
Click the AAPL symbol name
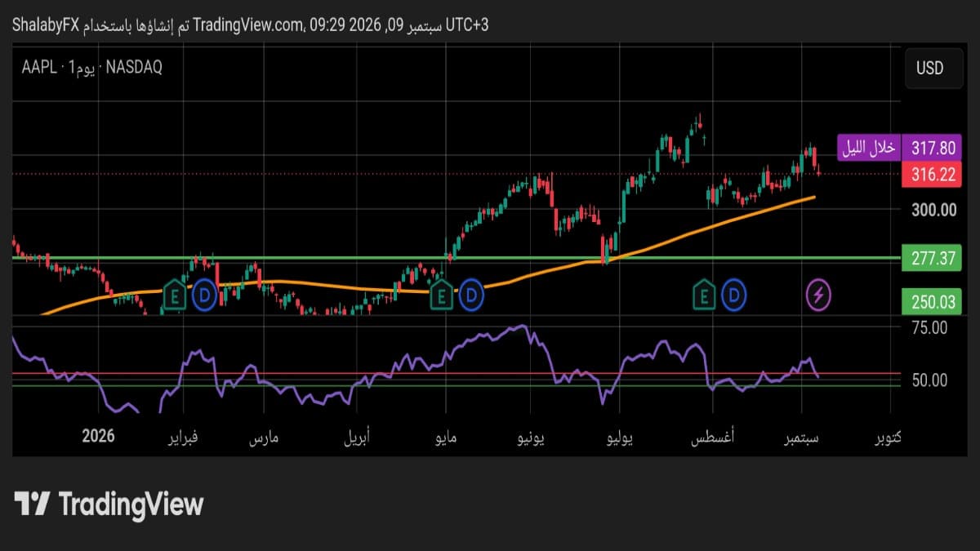38,68
